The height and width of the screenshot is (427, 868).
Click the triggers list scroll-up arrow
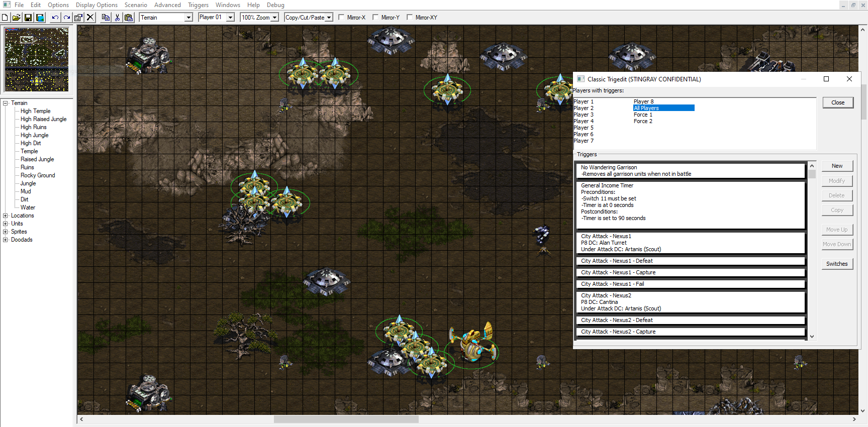click(812, 166)
